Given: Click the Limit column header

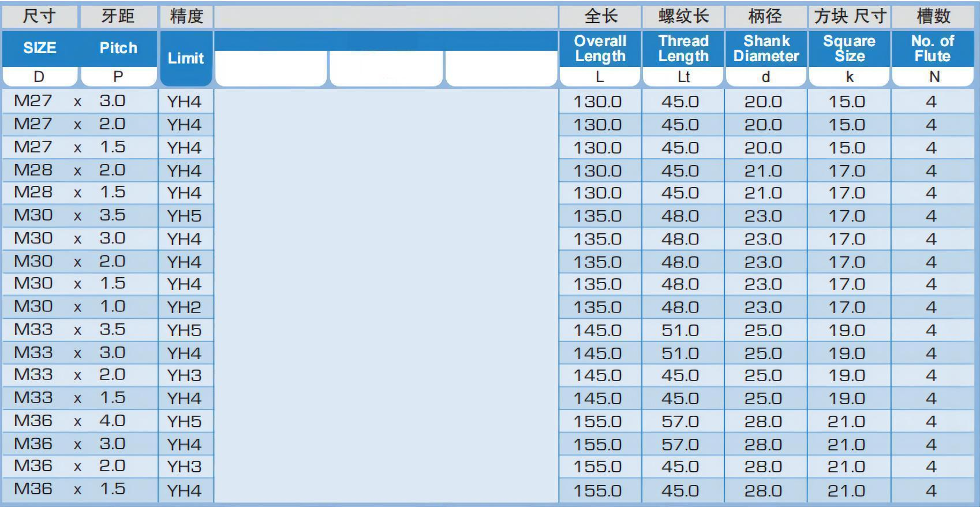Looking at the screenshot, I should (x=185, y=58).
